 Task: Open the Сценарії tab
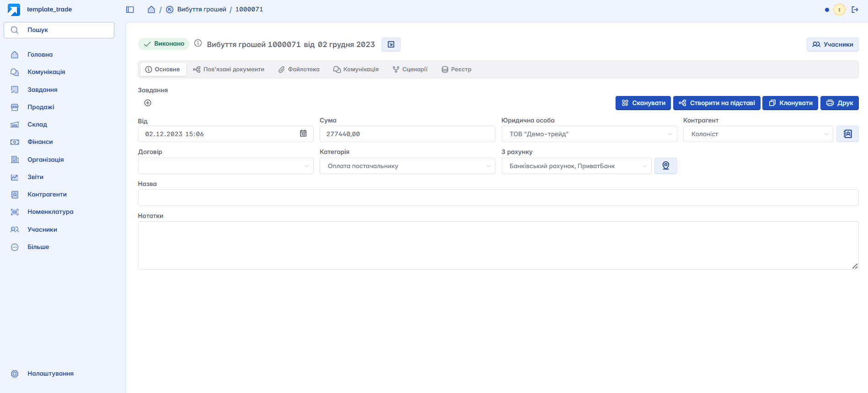coord(410,69)
